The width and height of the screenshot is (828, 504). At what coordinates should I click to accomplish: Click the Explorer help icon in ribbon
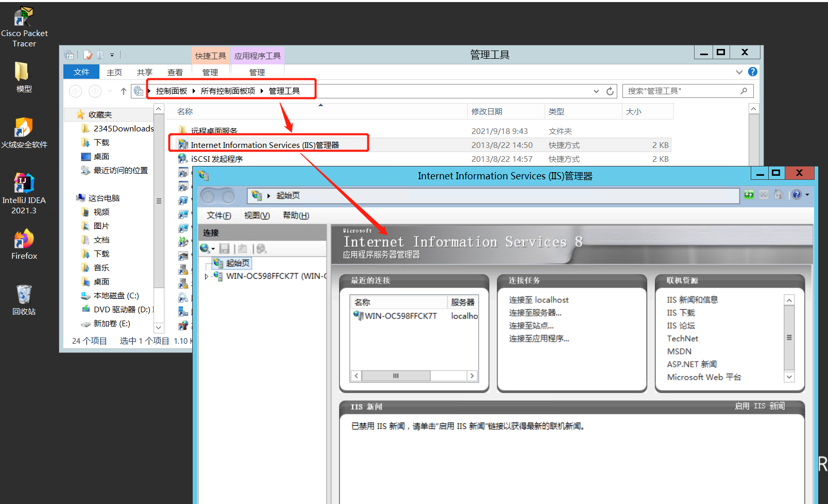(x=753, y=72)
